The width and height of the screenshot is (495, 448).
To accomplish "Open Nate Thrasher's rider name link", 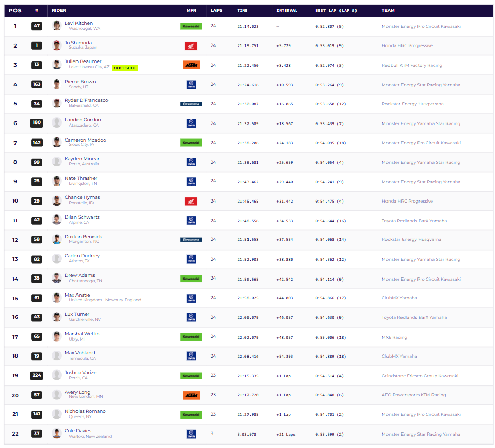I will pyautogui.click(x=81, y=178).
